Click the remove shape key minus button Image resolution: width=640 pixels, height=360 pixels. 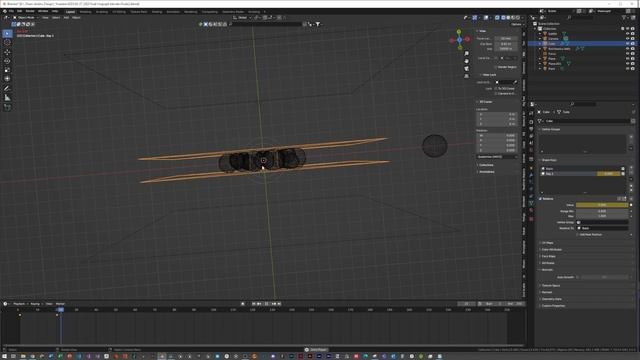[x=631, y=173]
